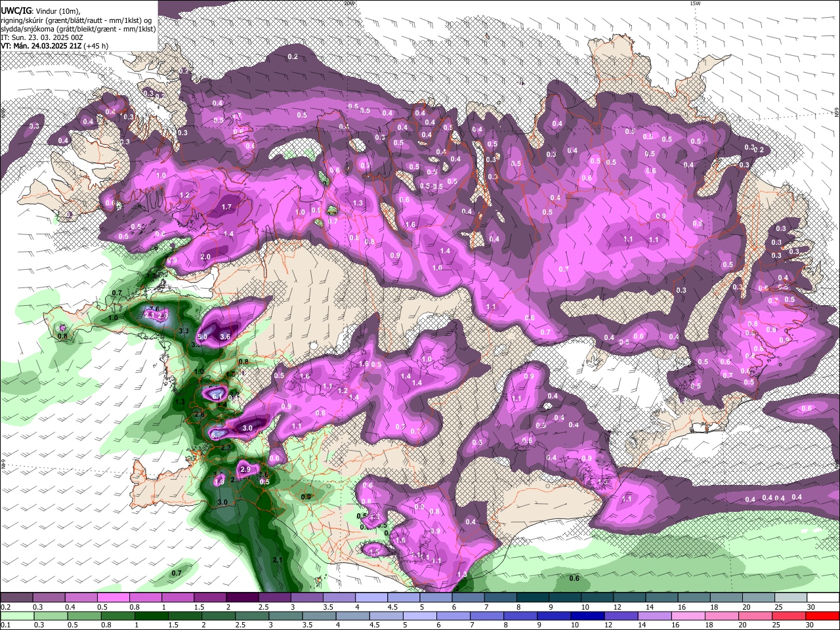The height and width of the screenshot is (630, 840).
Task: Click the 'UWC/IG' title text
Action: tap(16, 10)
